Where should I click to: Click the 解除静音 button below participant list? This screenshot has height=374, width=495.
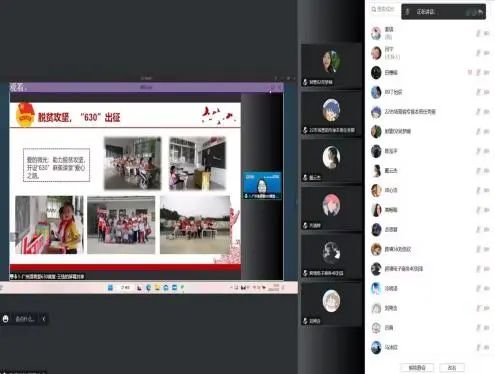click(x=417, y=368)
